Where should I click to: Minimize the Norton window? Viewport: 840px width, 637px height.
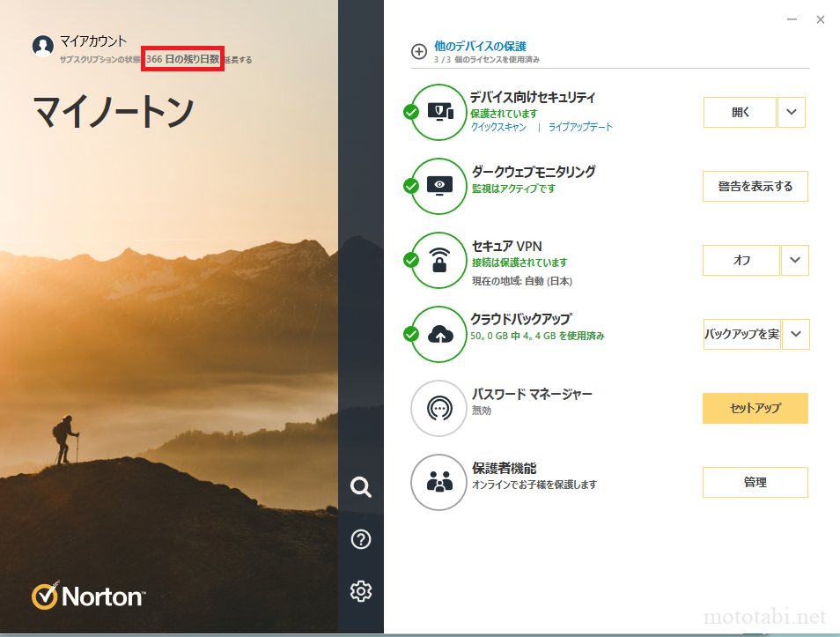[x=792, y=19]
